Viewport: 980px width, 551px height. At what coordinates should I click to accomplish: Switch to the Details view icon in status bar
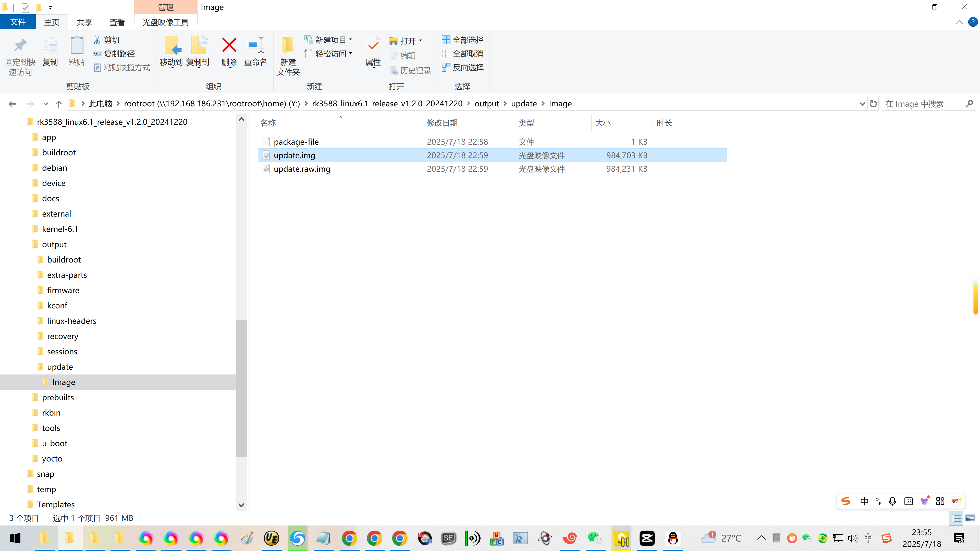point(956,518)
